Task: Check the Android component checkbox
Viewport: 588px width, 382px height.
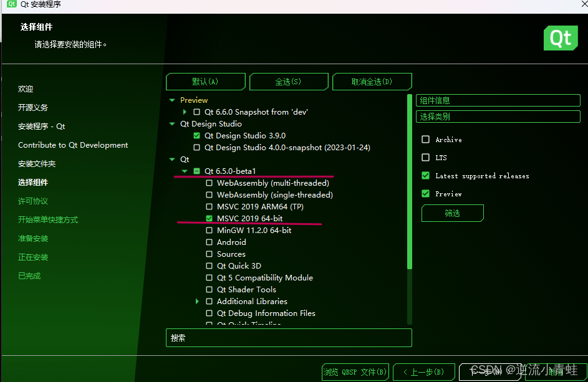Action: 210,242
